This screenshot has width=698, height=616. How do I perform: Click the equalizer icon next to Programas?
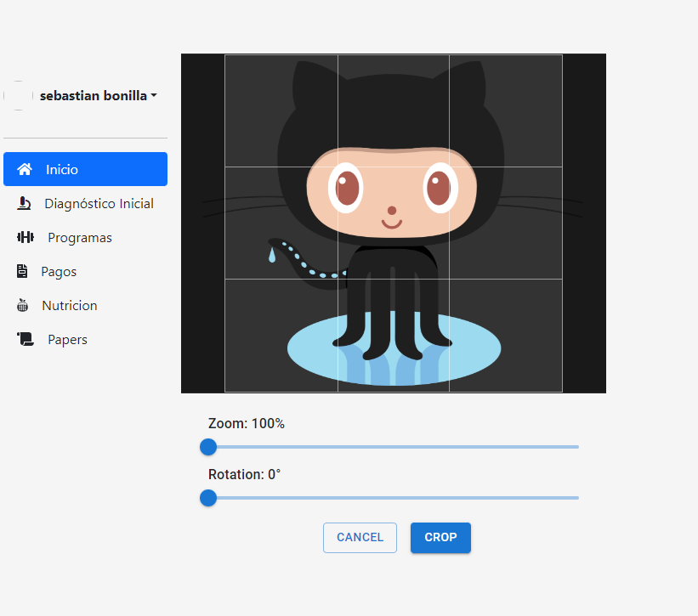click(26, 237)
